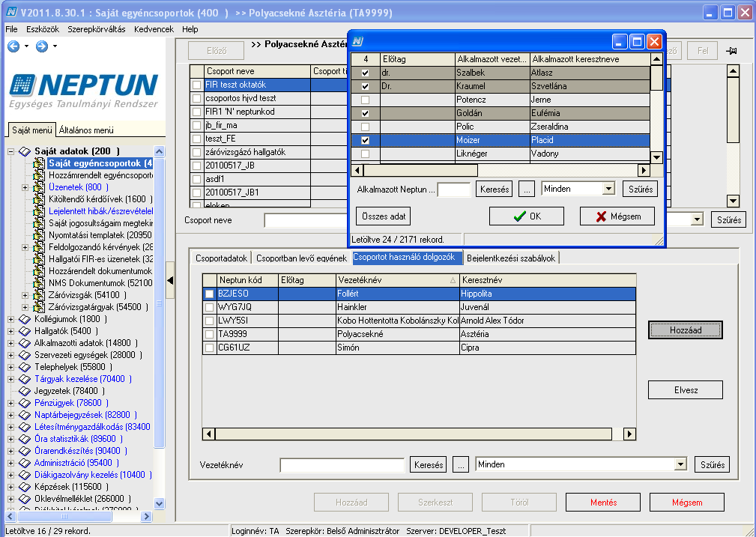The height and width of the screenshot is (537, 756).
Task: Open the Eszközök menu
Action: point(43,29)
